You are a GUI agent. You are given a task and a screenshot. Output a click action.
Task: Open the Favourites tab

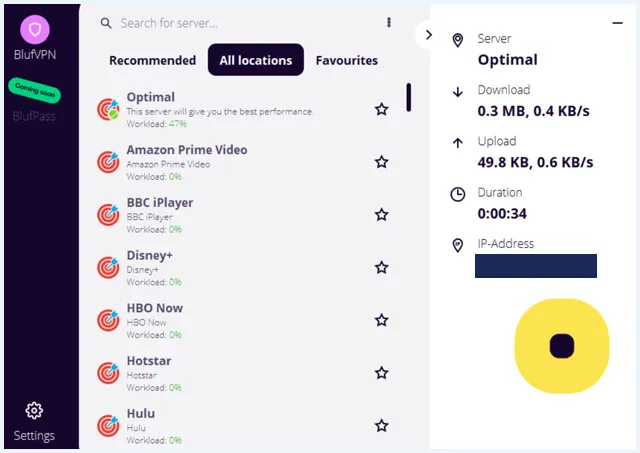pos(347,60)
